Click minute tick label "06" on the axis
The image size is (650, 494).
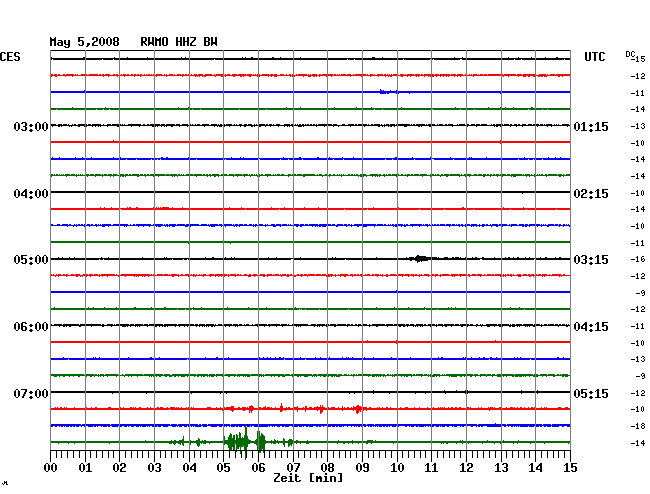pyautogui.click(x=258, y=467)
